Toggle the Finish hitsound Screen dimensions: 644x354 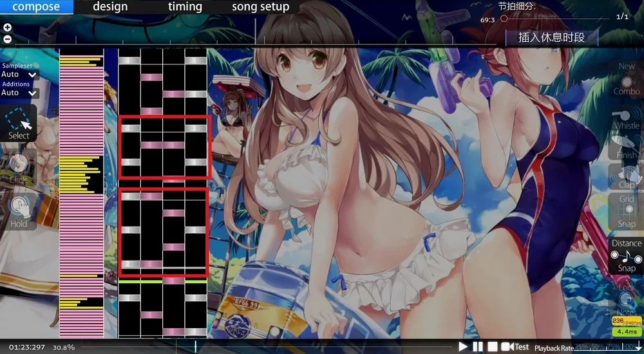pos(627,147)
